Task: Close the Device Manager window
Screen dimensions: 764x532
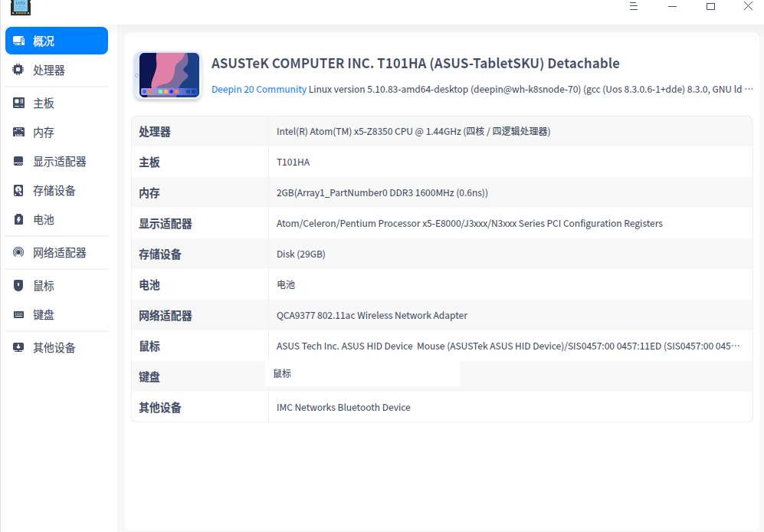Action: pos(749,6)
